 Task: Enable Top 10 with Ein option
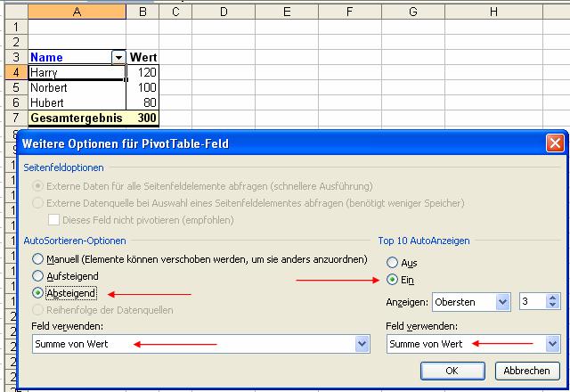(392, 280)
